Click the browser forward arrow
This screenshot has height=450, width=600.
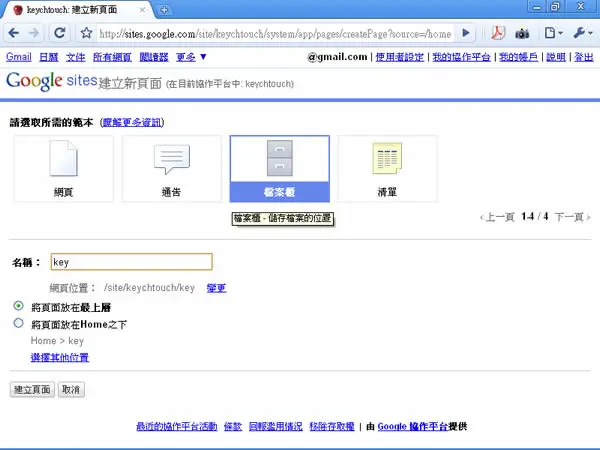click(x=34, y=33)
